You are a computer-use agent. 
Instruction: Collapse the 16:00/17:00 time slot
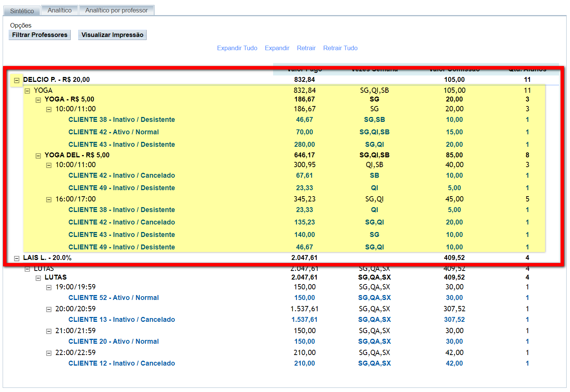49,200
